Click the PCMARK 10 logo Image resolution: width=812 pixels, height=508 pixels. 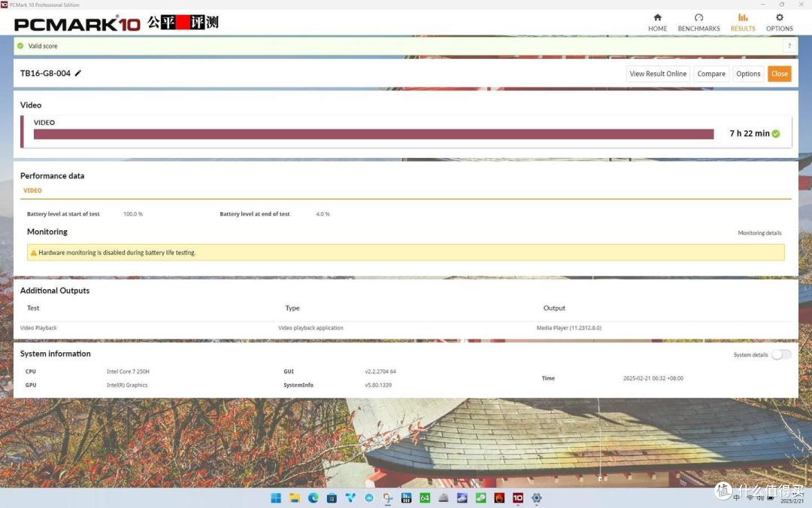(x=77, y=24)
